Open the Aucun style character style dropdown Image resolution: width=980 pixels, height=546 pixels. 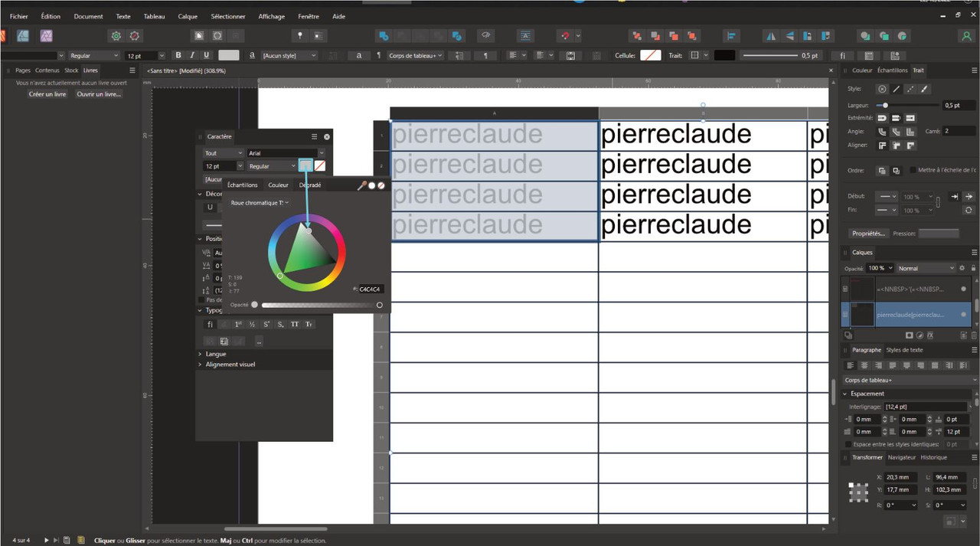(x=289, y=56)
